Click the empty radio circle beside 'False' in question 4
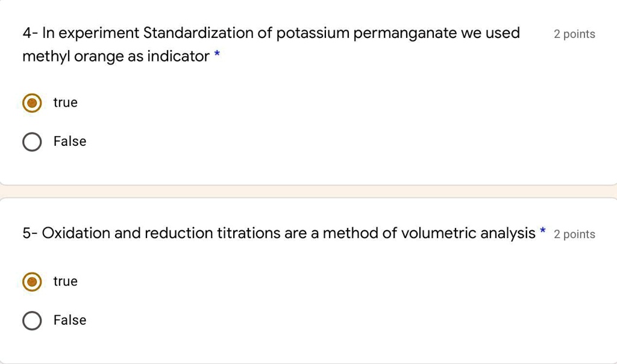Screen dimensions: 617x364 click(x=32, y=142)
